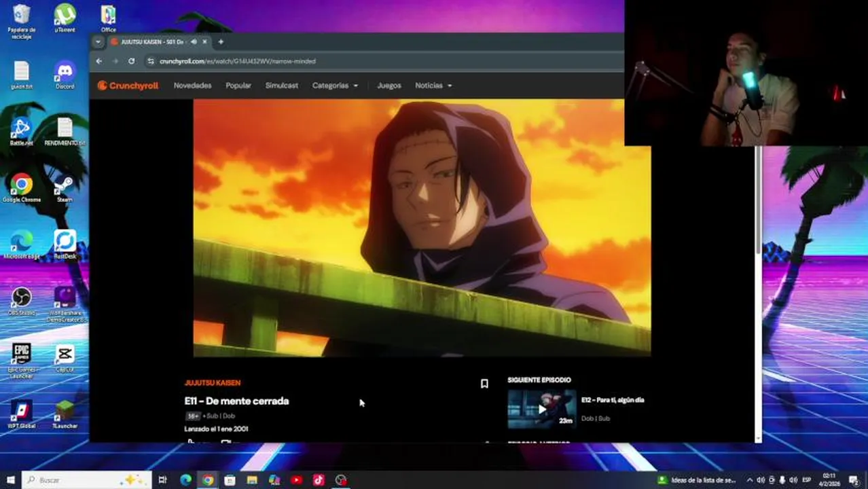Expand the Noticias dropdown menu
The width and height of the screenshot is (868, 489).
[433, 86]
